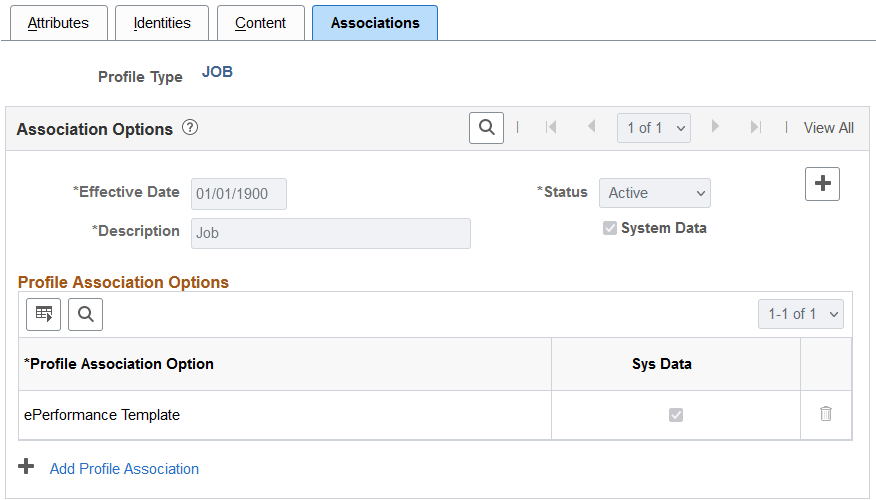
Task: Click the JOB profile type value
Action: (x=217, y=72)
